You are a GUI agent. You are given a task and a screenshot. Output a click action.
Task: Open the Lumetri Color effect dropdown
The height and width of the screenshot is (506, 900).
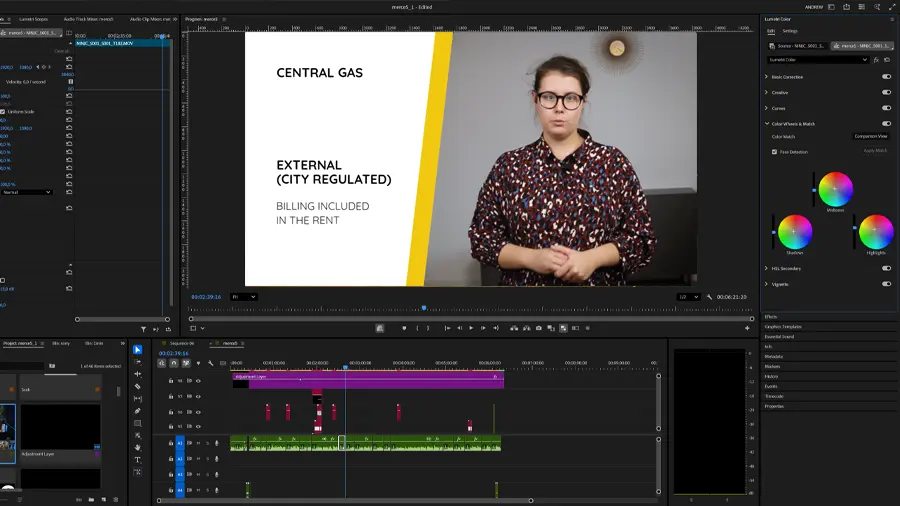click(817, 60)
